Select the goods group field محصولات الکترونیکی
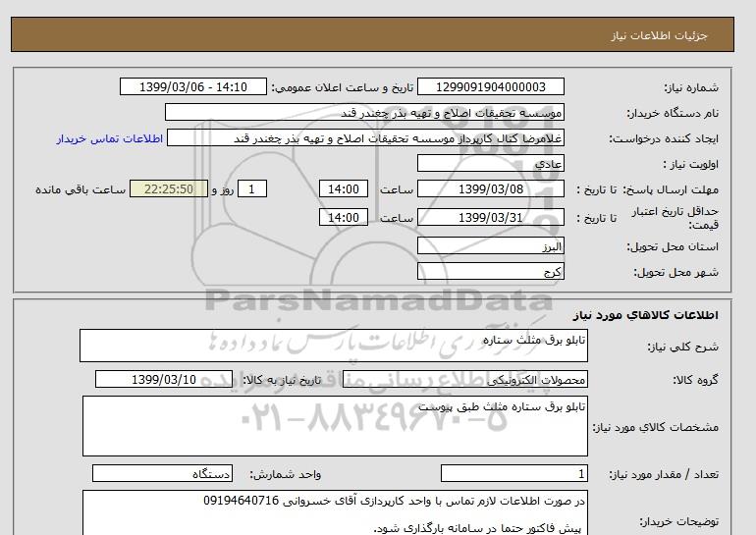Image resolution: width=756 pixels, height=535 pixels. pos(465,379)
